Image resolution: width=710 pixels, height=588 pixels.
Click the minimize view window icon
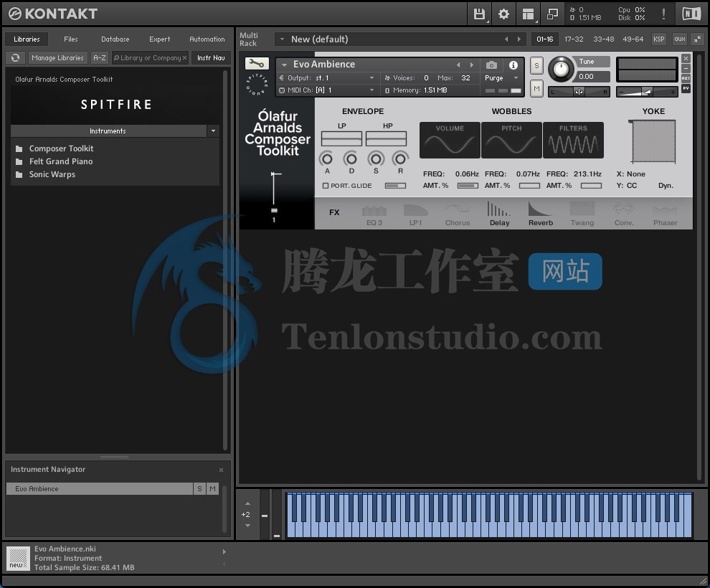[x=552, y=14]
